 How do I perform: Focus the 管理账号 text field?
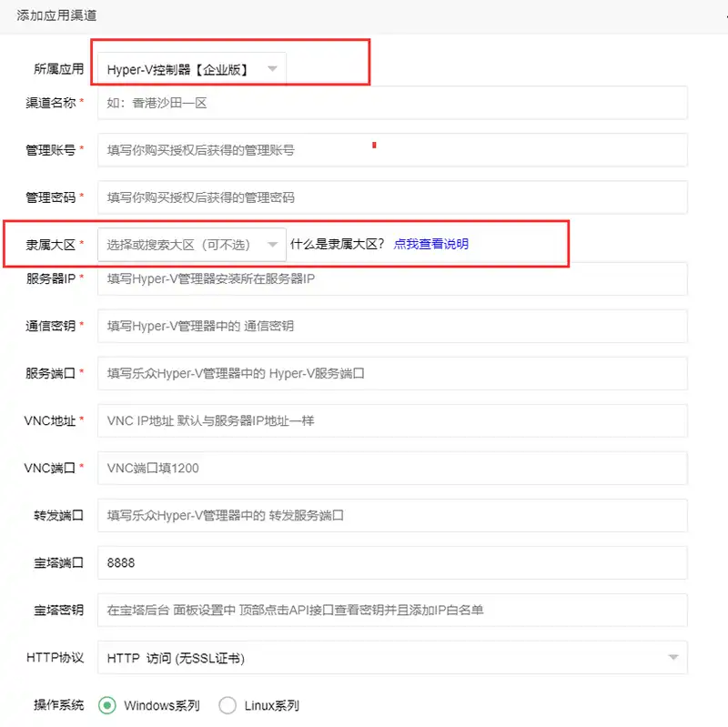click(391, 150)
